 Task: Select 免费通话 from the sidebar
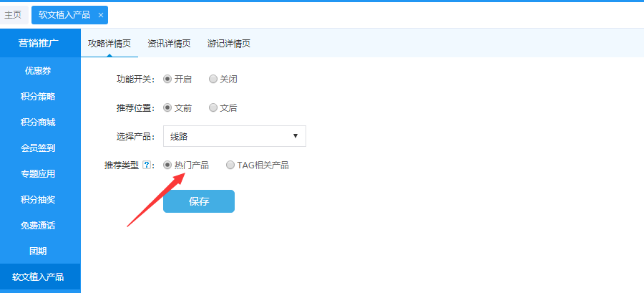point(38,226)
